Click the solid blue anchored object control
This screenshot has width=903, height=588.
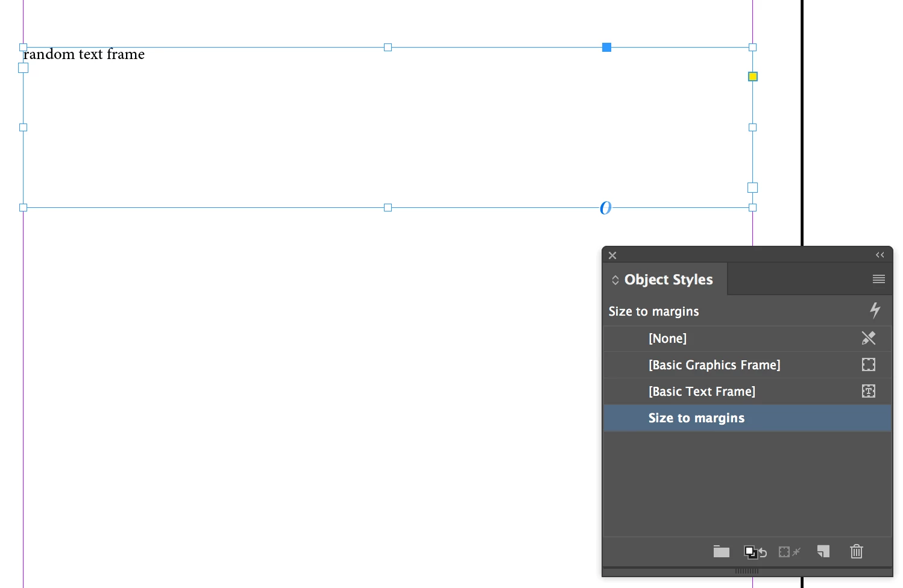(606, 47)
